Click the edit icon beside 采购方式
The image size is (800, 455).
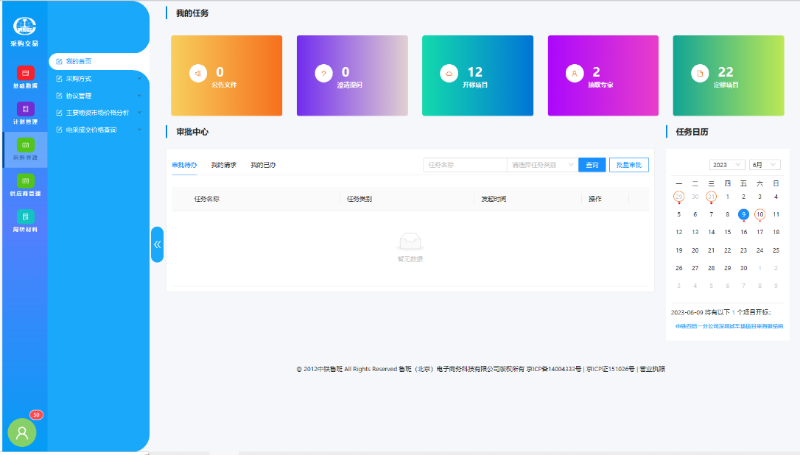[x=59, y=79]
